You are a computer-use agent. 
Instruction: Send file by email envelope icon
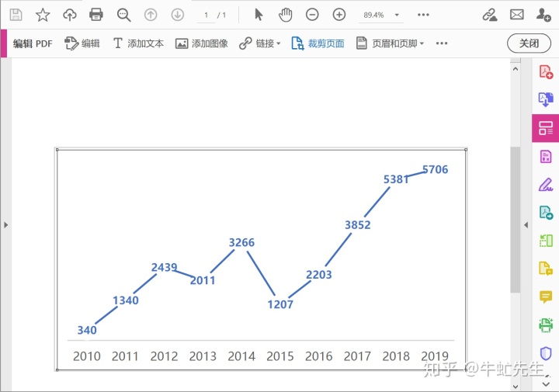[516, 15]
